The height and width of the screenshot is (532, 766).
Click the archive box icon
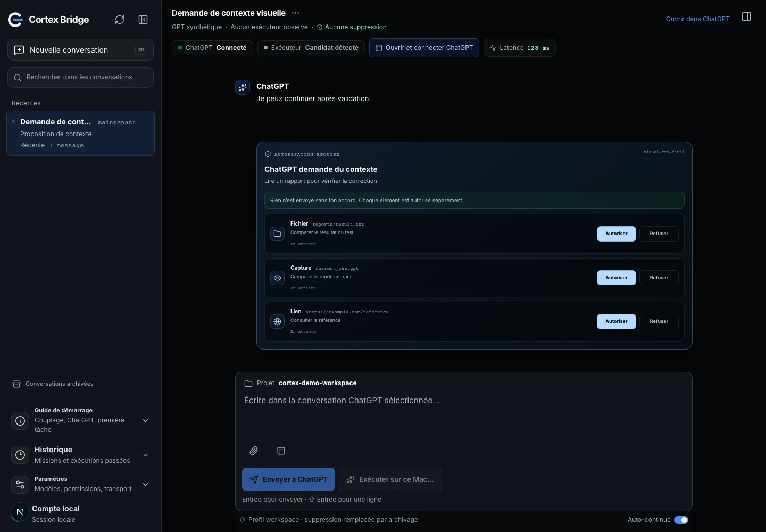tap(16, 384)
